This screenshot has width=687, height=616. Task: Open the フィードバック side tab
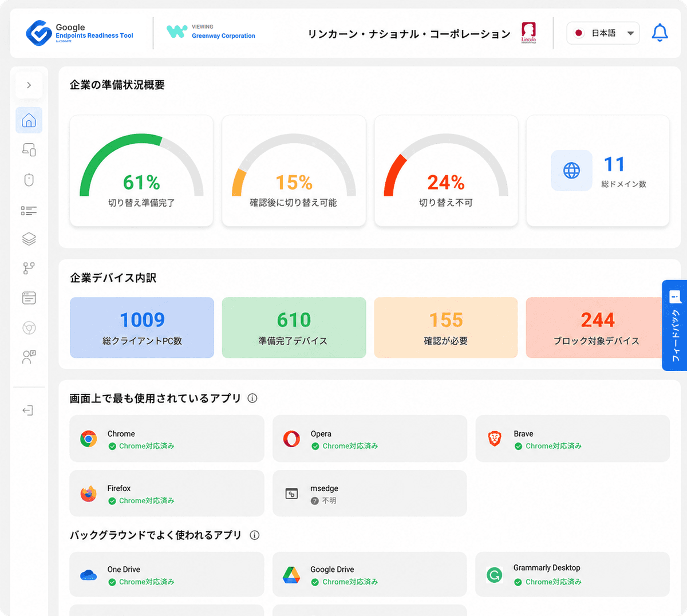tap(674, 325)
